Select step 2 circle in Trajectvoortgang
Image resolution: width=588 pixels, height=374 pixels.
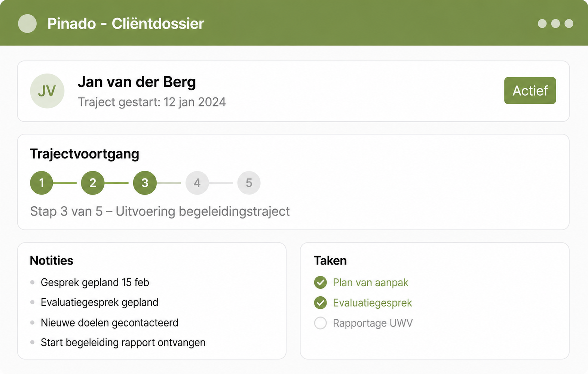pos(93,183)
